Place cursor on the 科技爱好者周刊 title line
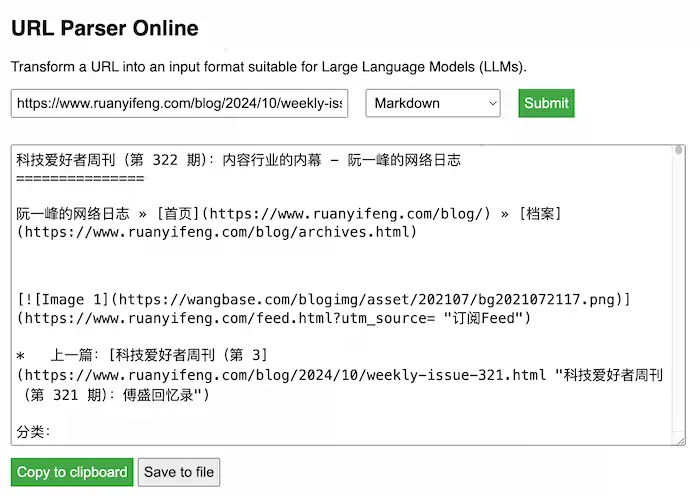The height and width of the screenshot is (496, 700). (238, 160)
